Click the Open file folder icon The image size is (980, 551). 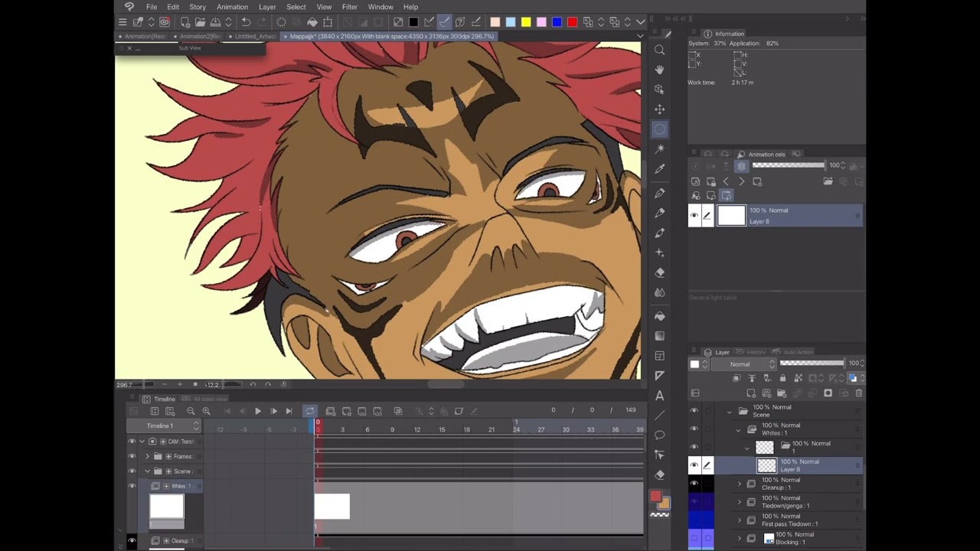[200, 22]
